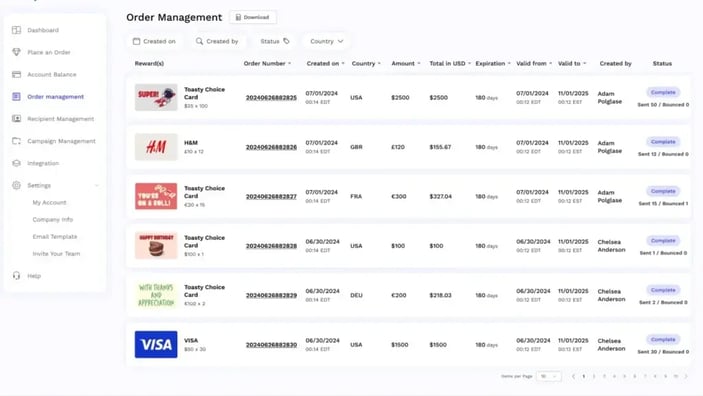This screenshot has width=703, height=396.
Task: Click FRA country cell
Action: tap(356, 196)
